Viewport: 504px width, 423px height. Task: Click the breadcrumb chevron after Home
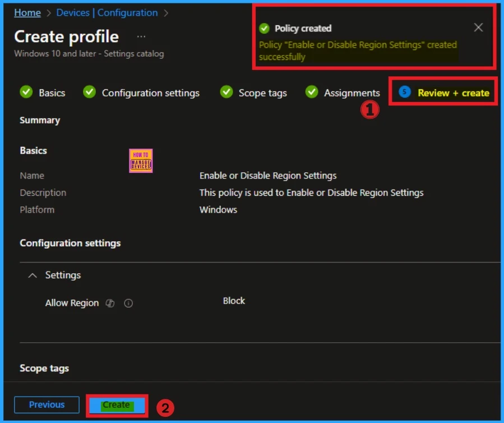tap(49, 13)
